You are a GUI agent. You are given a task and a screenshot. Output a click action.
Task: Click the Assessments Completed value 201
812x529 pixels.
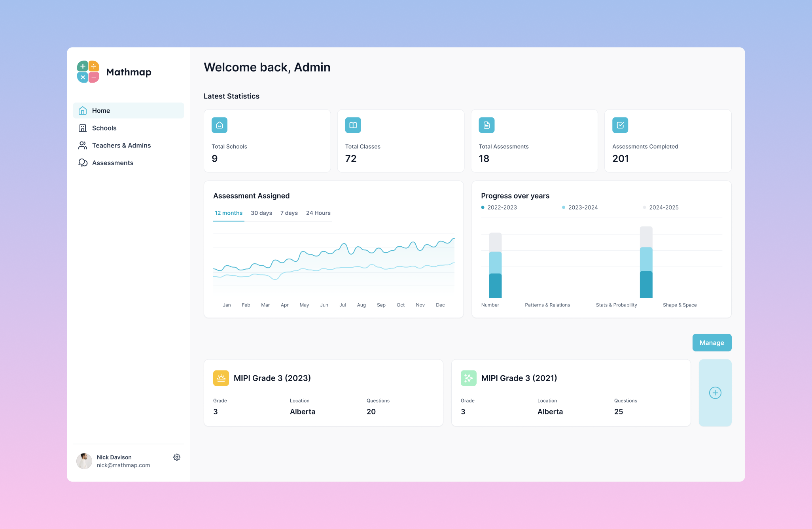621,159
